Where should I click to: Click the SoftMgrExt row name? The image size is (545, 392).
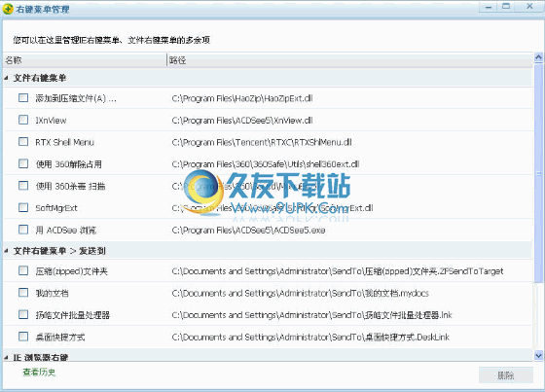point(56,208)
